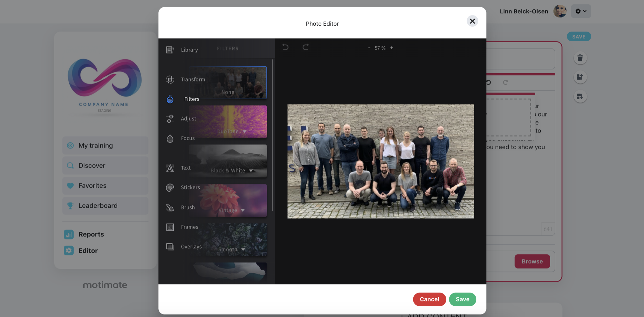Click the Favorites heart icon
This screenshot has width=644, height=317.
(x=70, y=186)
